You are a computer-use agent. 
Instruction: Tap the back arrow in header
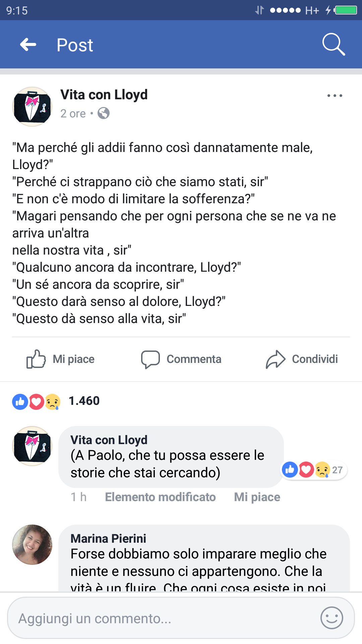[28, 45]
